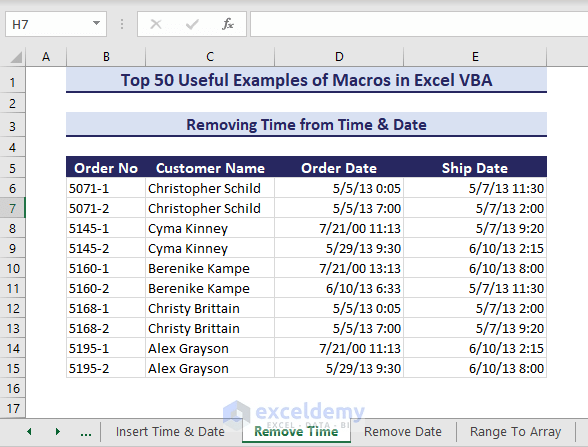Click the title Top 50 Useful Examples cell
This screenshot has width=588, height=447.
pyautogui.click(x=306, y=80)
